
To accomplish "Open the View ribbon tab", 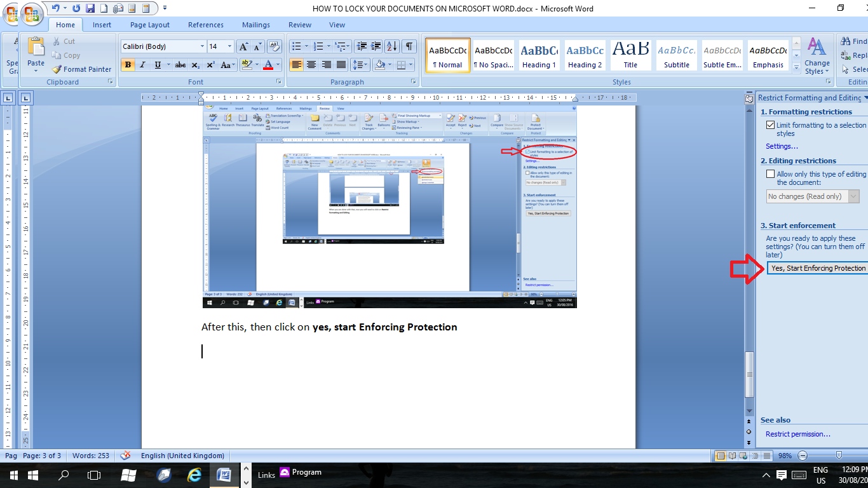I will point(337,25).
